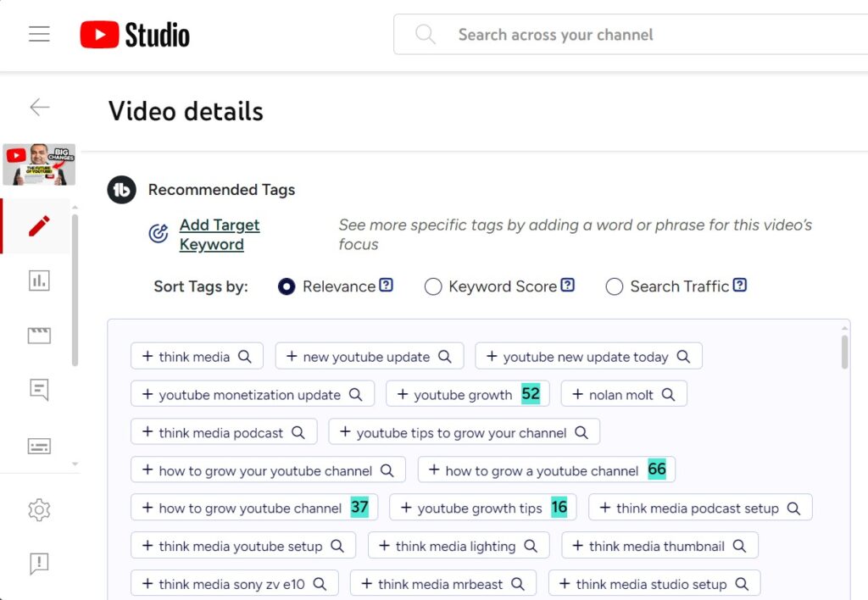Open the hamburger navigation menu

click(39, 35)
